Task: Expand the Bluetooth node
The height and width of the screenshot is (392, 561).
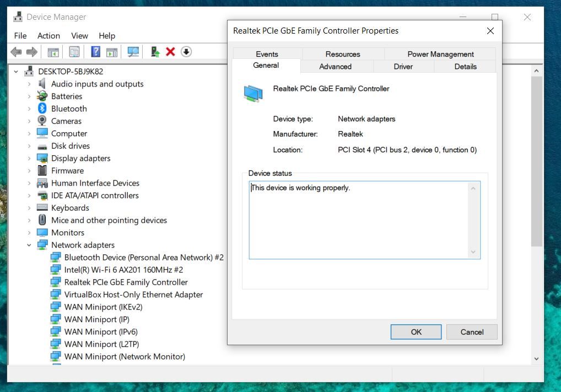Action: click(29, 108)
